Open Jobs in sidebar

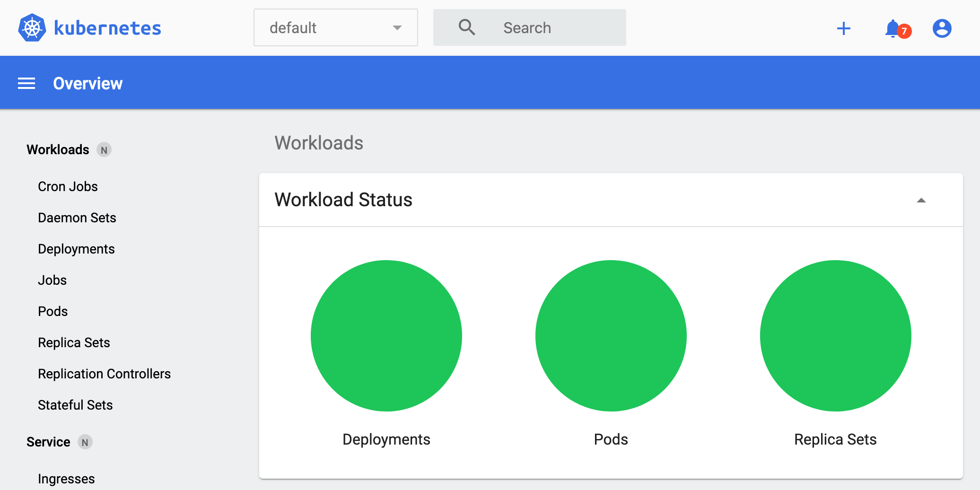click(52, 280)
